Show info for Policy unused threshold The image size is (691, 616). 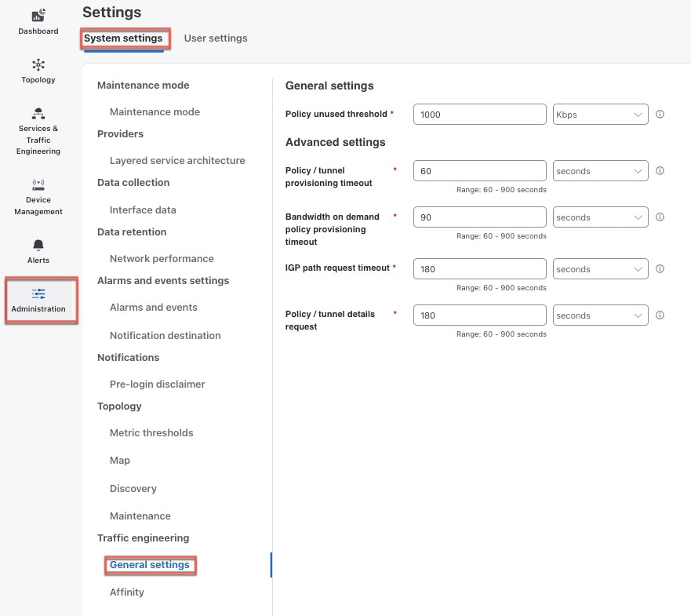click(660, 115)
